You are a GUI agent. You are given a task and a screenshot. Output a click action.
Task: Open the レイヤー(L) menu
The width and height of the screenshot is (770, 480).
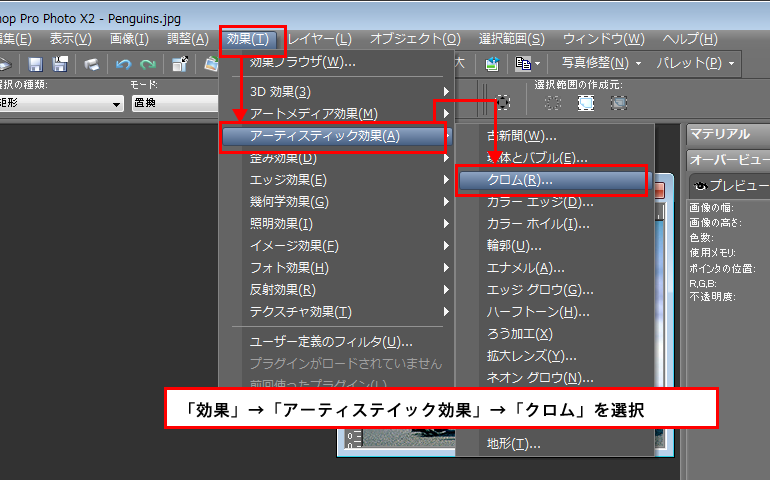coord(320,39)
